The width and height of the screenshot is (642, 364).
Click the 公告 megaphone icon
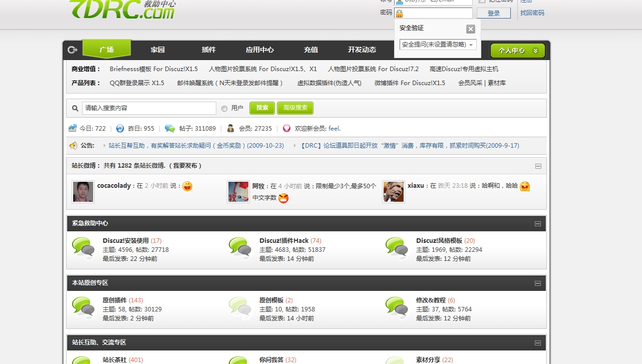point(73,146)
